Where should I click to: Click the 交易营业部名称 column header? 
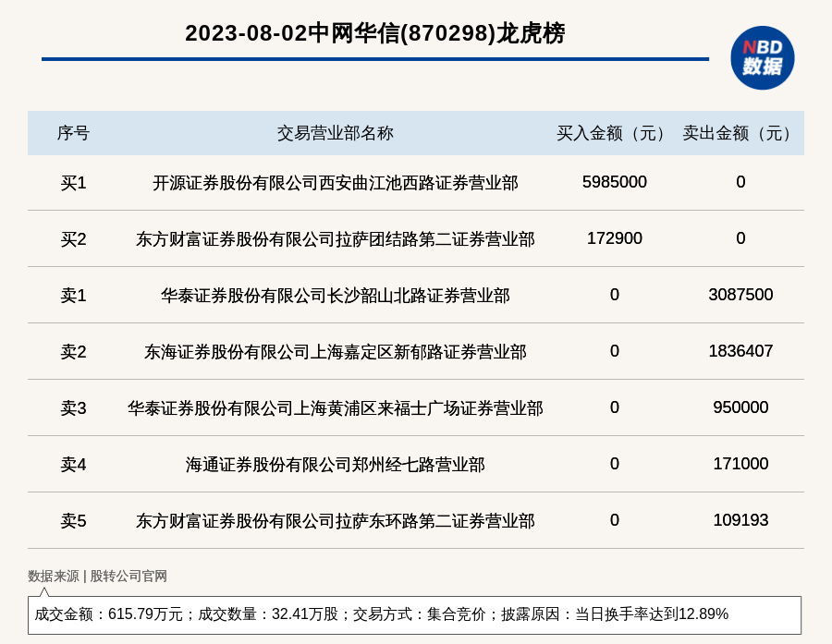336,133
